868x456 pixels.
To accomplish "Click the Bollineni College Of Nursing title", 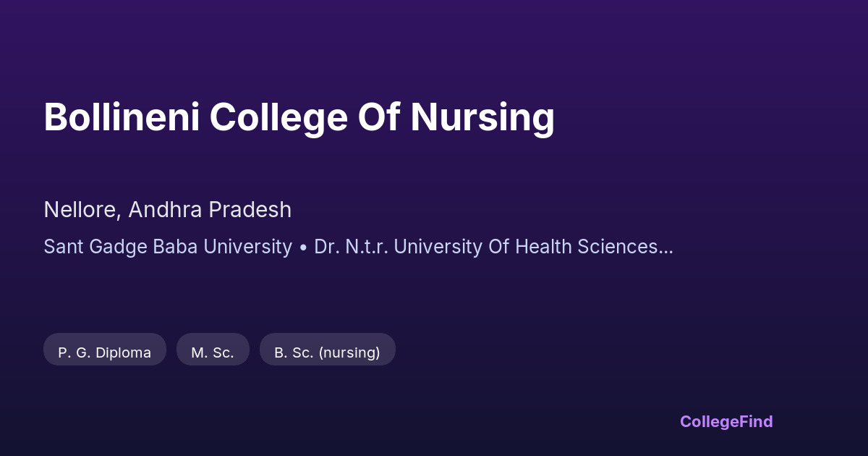I will (x=299, y=117).
